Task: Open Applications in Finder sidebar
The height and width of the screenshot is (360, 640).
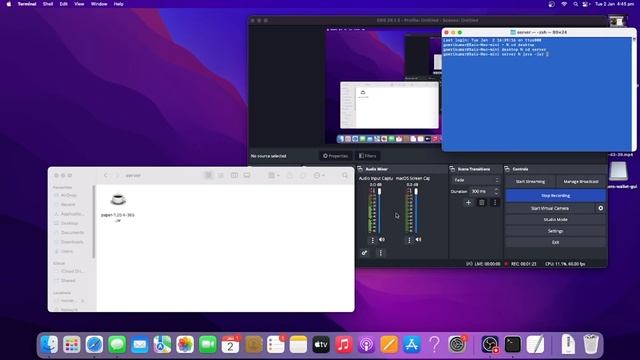Action: coord(70,214)
